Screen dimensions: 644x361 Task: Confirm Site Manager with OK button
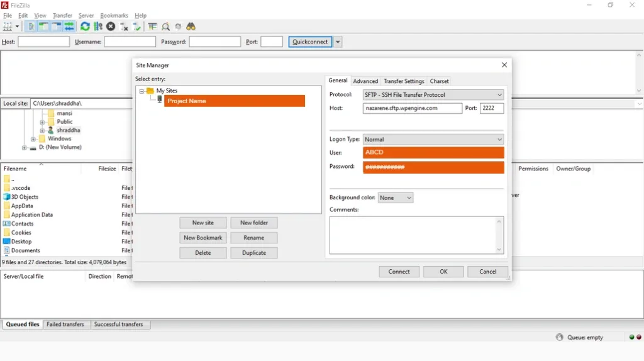click(x=443, y=272)
